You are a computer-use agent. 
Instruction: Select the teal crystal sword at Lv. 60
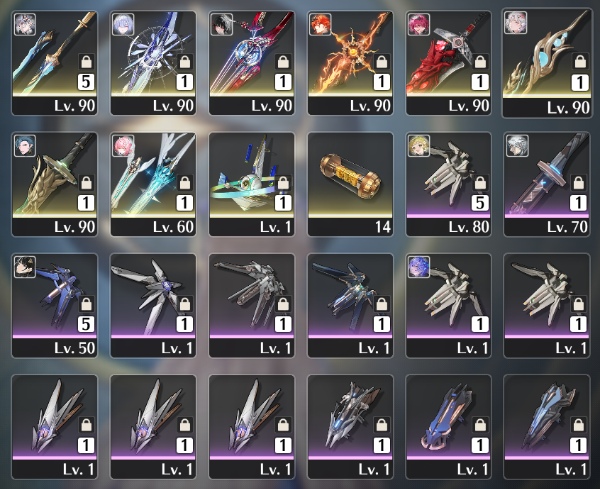click(x=153, y=184)
